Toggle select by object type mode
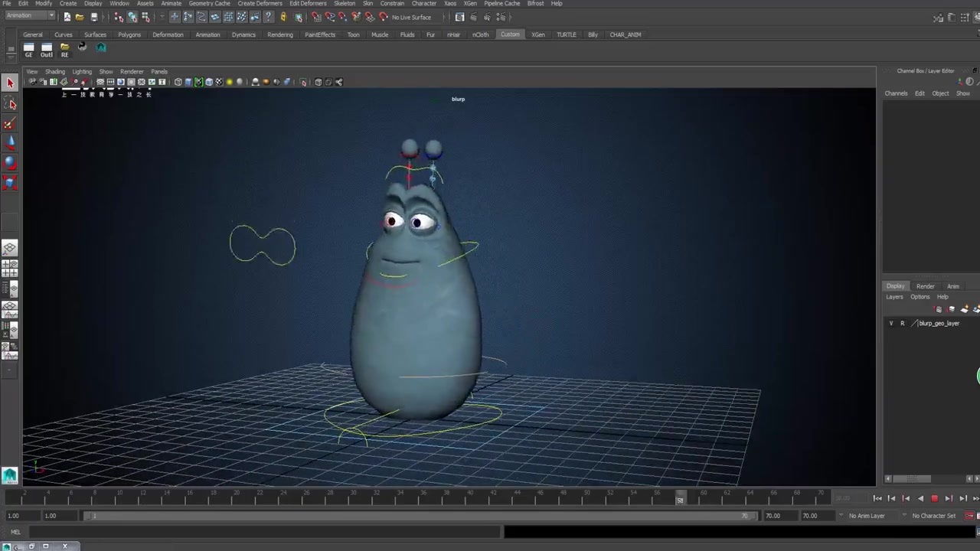Viewport: 980px width, 551px height. [132, 17]
